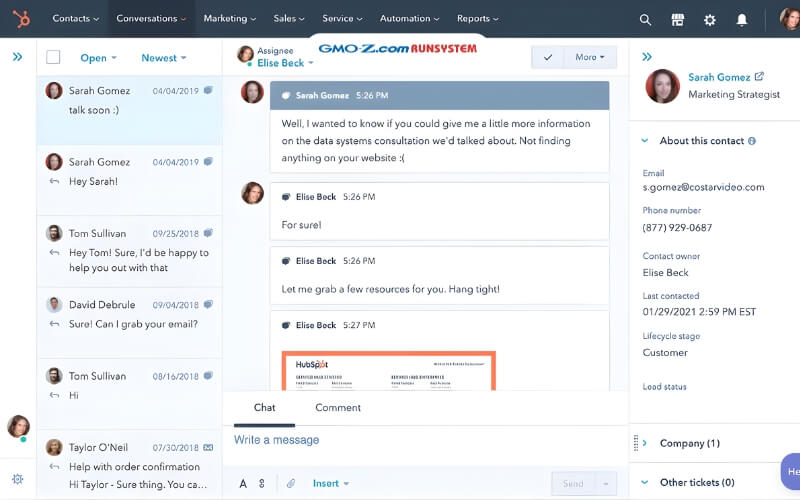The width and height of the screenshot is (800, 500).
Task: Collapse the About this contact section
Action: coord(645,141)
